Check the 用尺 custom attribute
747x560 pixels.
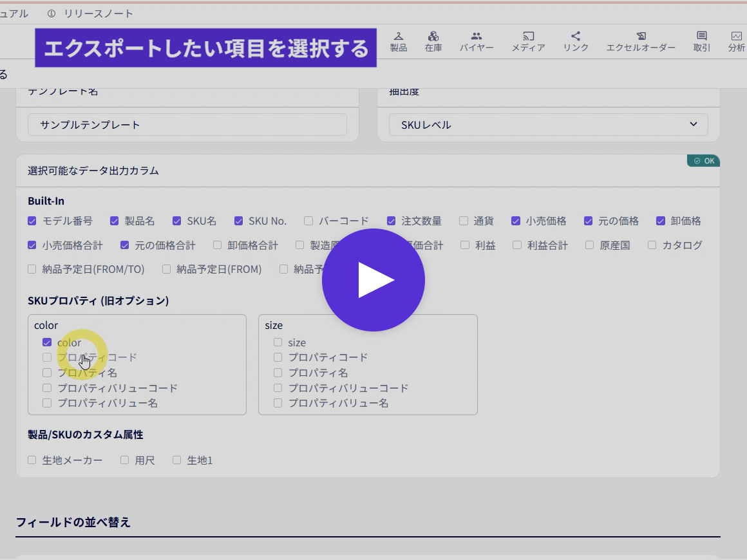coord(124,460)
